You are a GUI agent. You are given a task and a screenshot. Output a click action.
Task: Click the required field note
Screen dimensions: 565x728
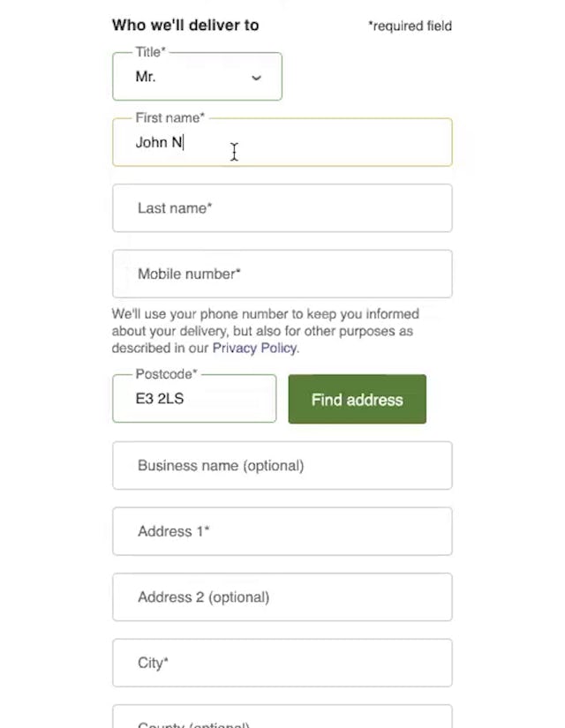point(410,26)
